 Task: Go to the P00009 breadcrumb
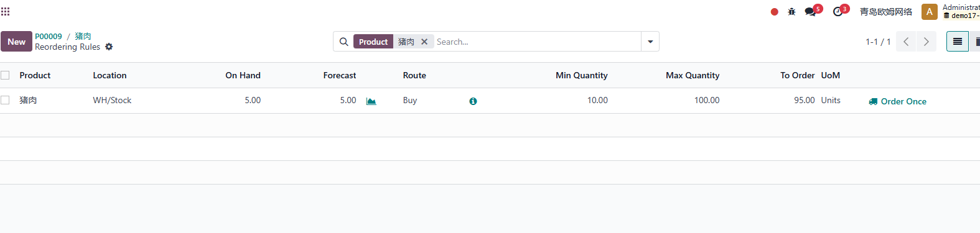tap(49, 36)
